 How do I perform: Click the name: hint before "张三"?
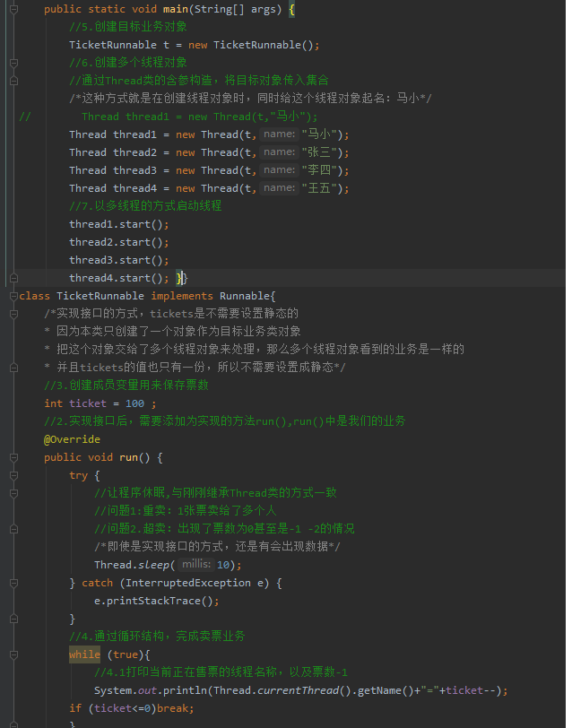point(279,152)
